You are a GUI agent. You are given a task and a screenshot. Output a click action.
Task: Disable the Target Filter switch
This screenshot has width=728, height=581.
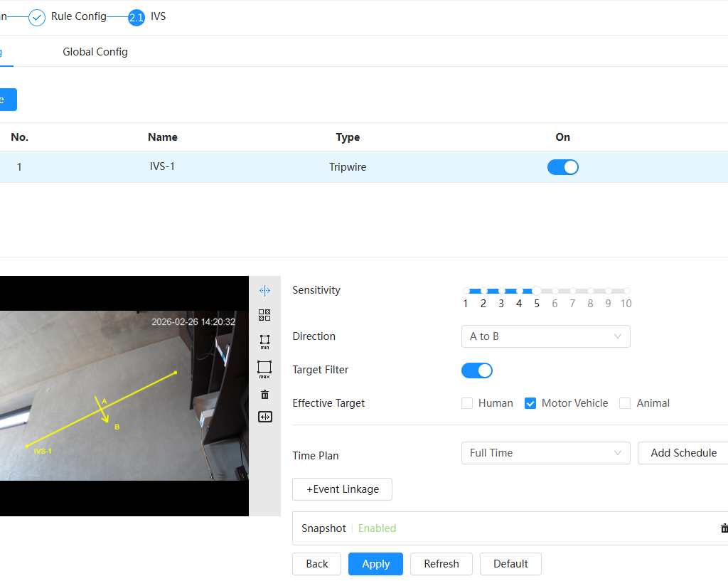pos(477,371)
